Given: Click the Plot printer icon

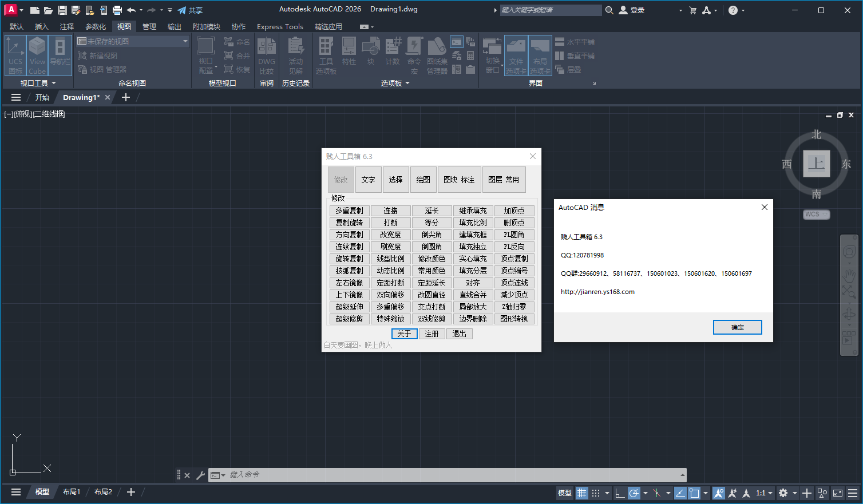Looking at the screenshot, I should coord(117,10).
